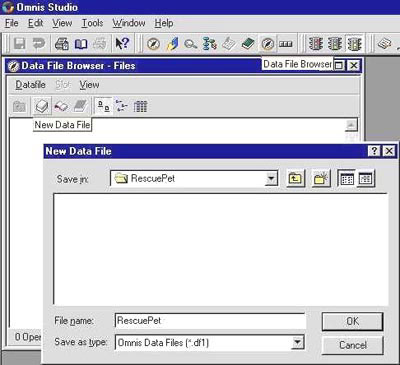Viewport: 400px width, 365px height.
Task: Open the Tools menu
Action: [x=92, y=23]
